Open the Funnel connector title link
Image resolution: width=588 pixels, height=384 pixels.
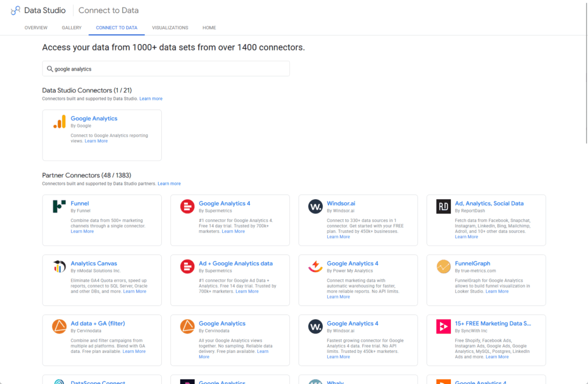click(x=79, y=203)
